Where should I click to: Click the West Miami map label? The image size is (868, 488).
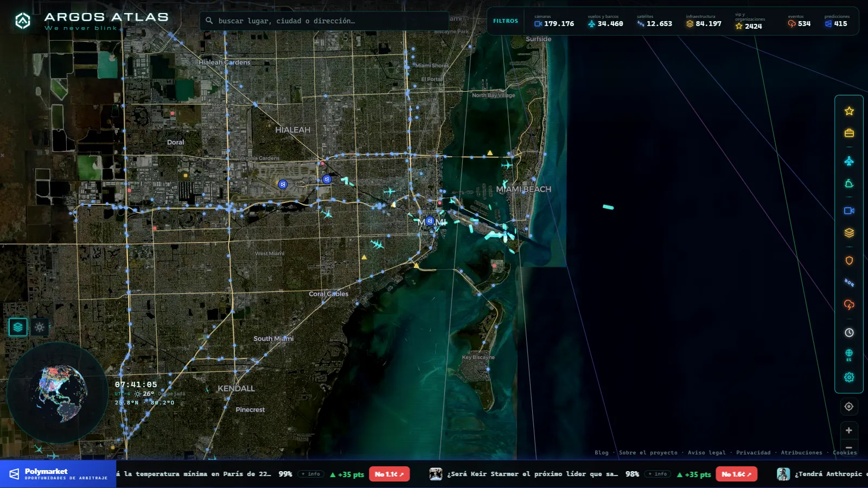(270, 253)
